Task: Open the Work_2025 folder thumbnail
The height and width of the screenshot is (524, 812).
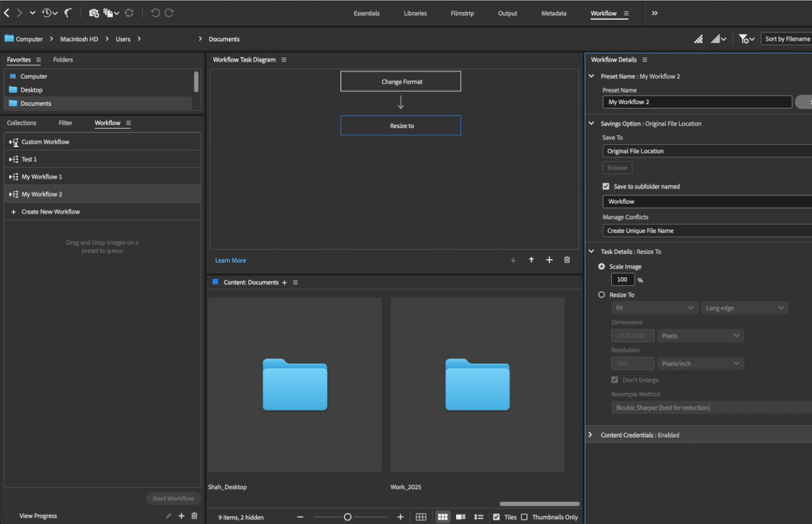Action: (477, 385)
